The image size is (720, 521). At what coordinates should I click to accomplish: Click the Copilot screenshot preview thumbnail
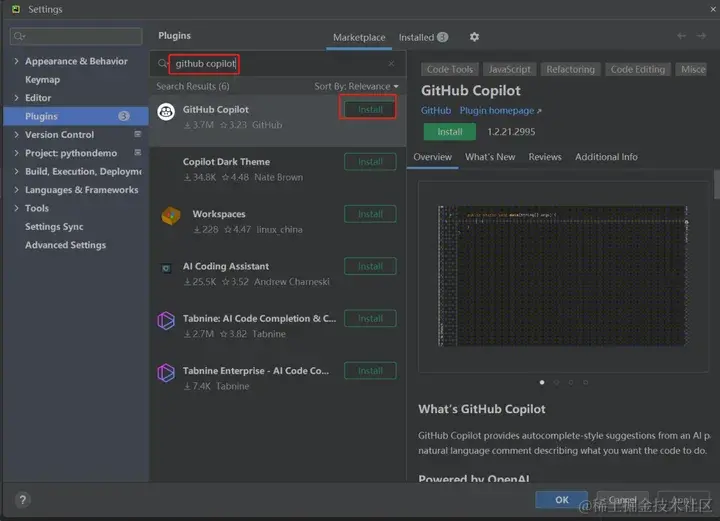tap(562, 276)
